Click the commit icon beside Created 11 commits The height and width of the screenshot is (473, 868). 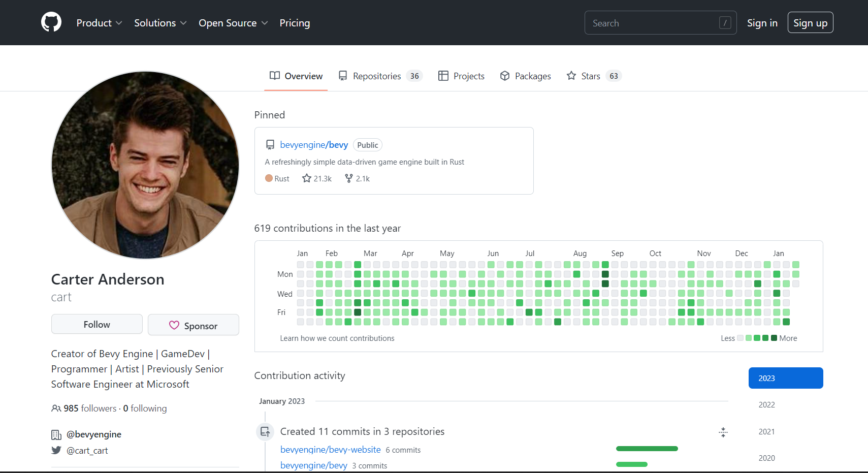265,431
